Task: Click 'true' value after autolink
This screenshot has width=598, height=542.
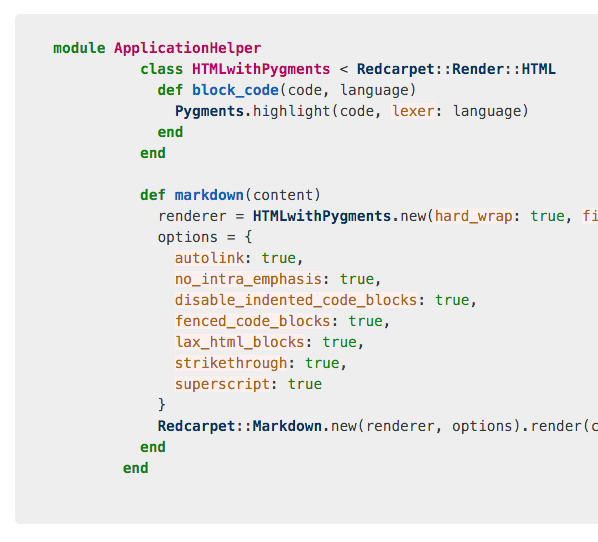Action: (278, 258)
